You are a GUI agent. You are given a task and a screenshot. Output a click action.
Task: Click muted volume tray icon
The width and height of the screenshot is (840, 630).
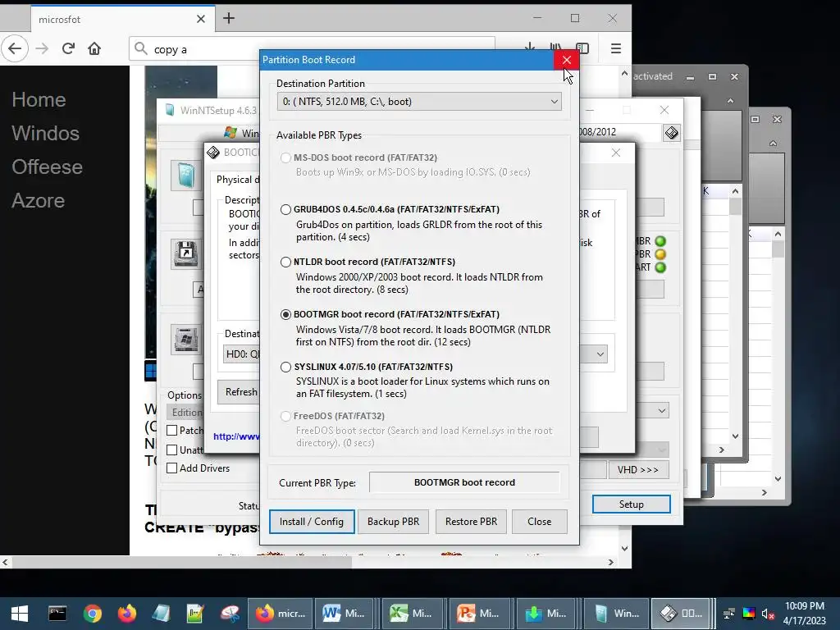pos(768,614)
